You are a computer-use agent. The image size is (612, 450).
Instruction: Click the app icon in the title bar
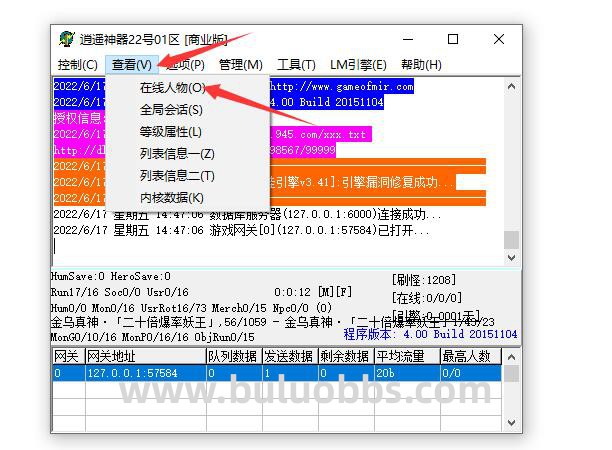66,40
